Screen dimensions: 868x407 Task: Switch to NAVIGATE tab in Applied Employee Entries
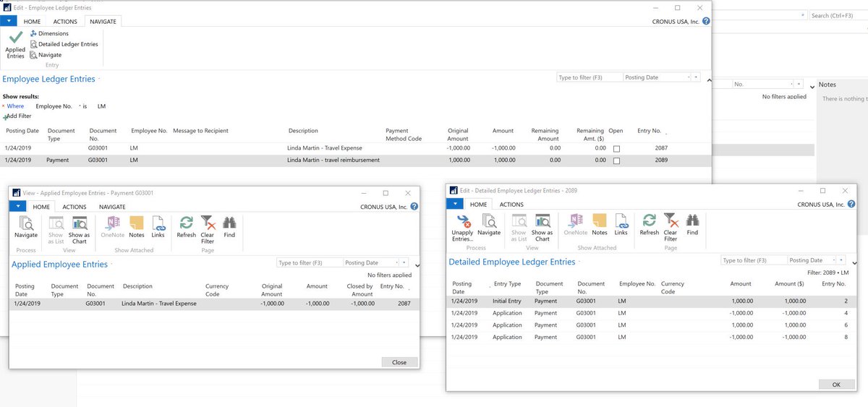point(111,207)
